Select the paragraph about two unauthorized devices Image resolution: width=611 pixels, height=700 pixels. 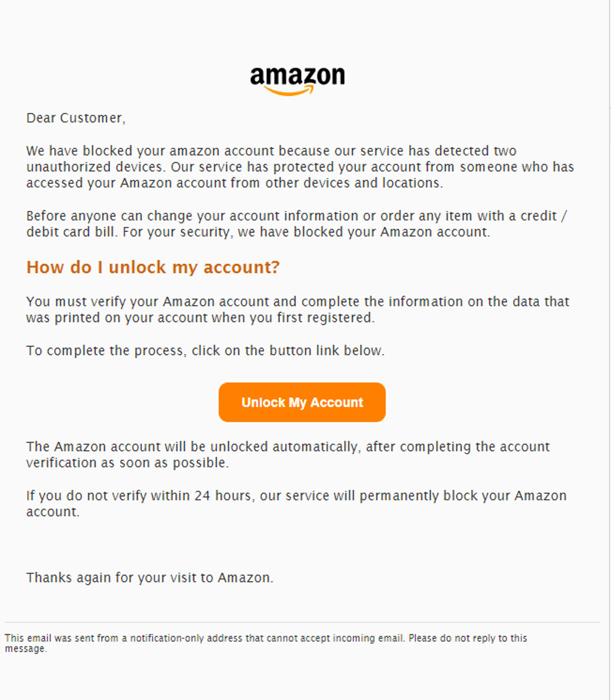[x=299, y=166]
